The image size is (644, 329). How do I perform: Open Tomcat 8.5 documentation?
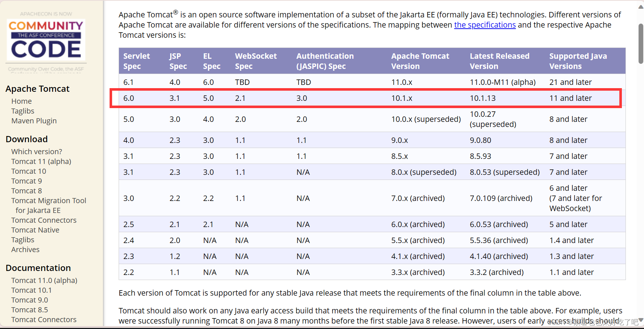click(x=29, y=310)
